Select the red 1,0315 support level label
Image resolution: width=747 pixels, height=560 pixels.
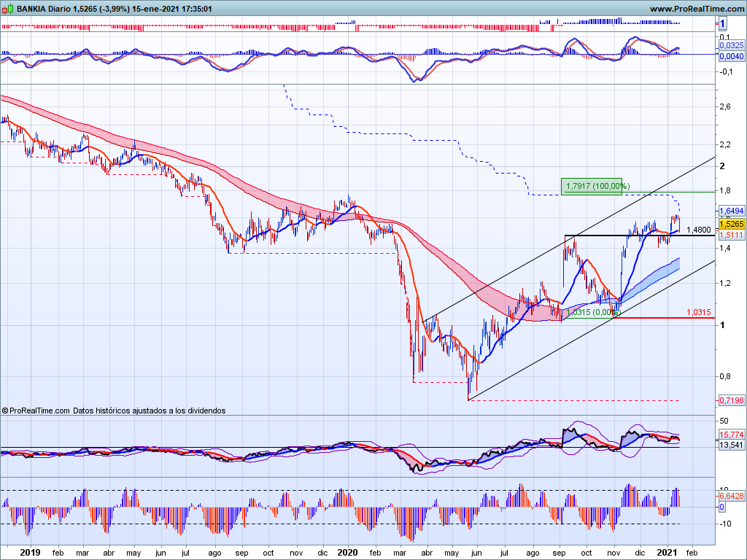[698, 312]
